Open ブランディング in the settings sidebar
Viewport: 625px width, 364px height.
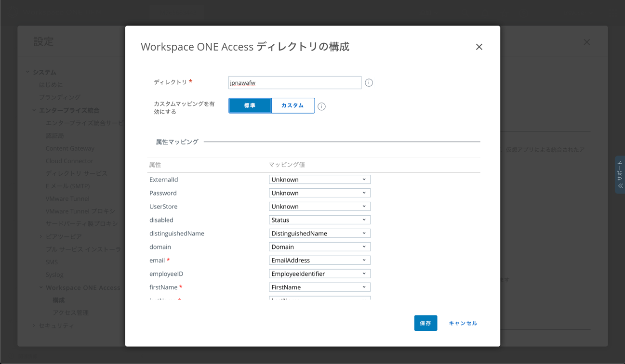tap(60, 97)
